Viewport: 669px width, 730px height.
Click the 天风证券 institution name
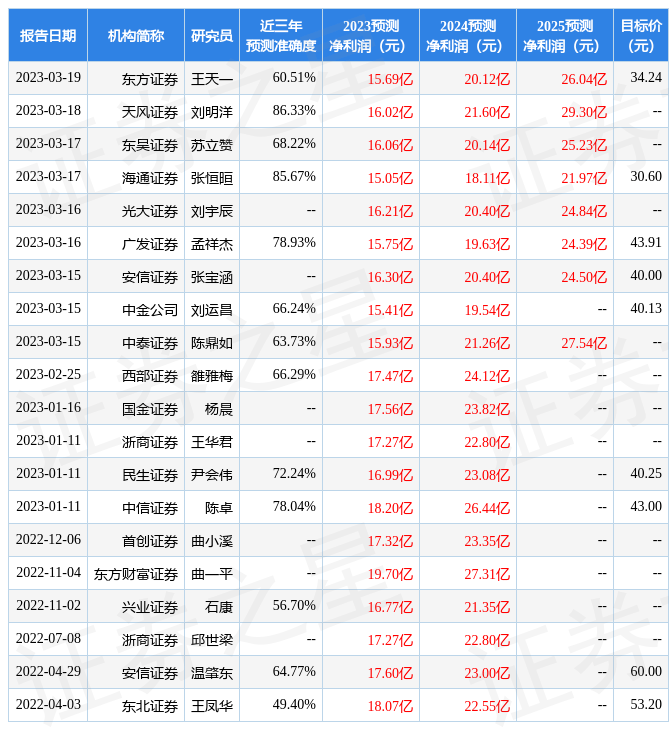tap(150, 112)
